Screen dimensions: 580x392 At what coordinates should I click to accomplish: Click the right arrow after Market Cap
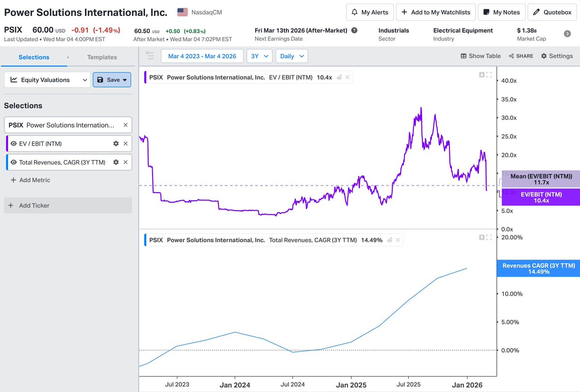coord(567,34)
